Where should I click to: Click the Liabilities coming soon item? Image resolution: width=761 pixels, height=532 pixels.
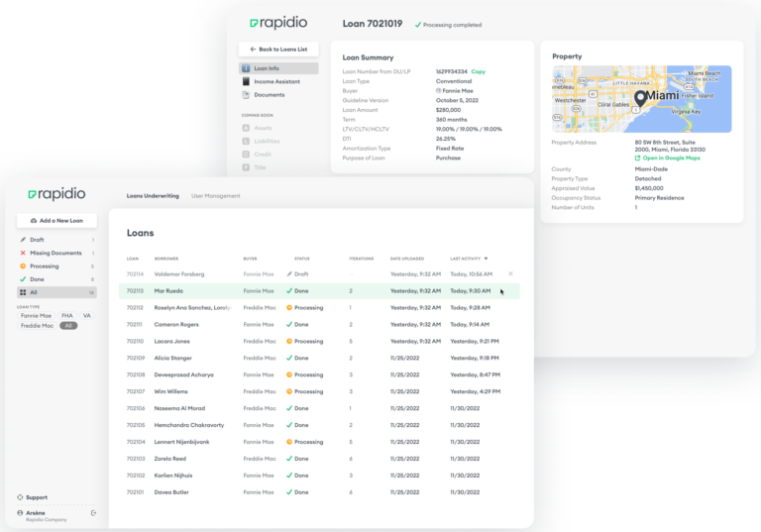[262, 141]
